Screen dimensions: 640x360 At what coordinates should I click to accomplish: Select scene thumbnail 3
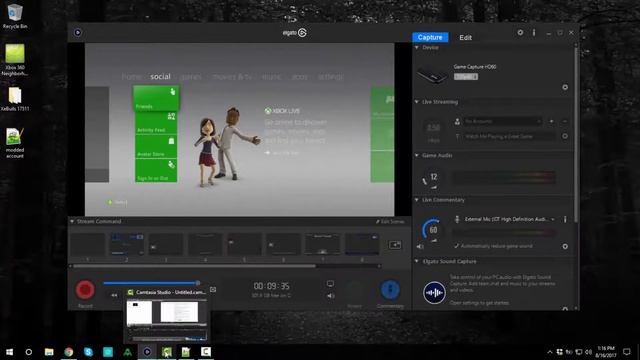166,244
